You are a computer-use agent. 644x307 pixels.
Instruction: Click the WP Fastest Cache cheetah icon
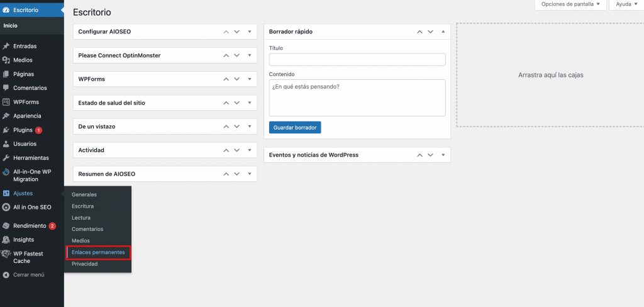click(6, 254)
